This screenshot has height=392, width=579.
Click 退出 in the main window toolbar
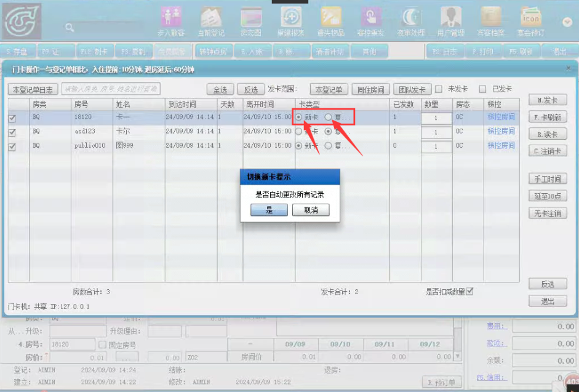click(x=560, y=52)
